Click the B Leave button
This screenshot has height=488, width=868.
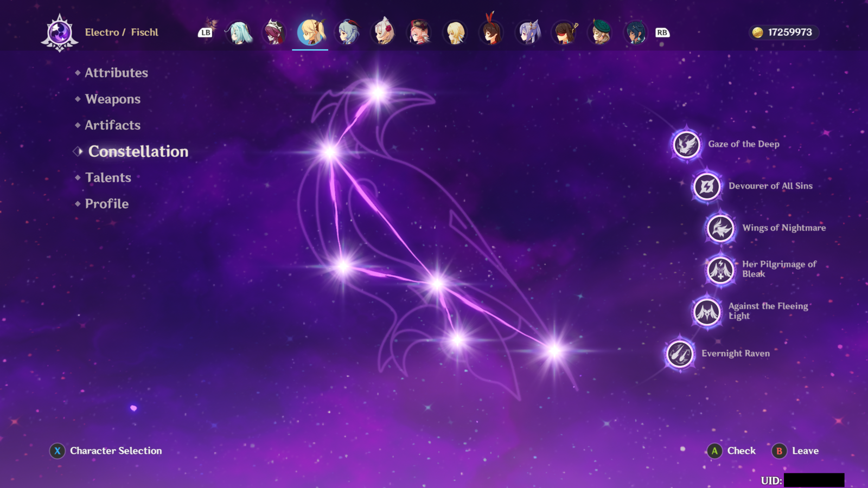[795, 451]
